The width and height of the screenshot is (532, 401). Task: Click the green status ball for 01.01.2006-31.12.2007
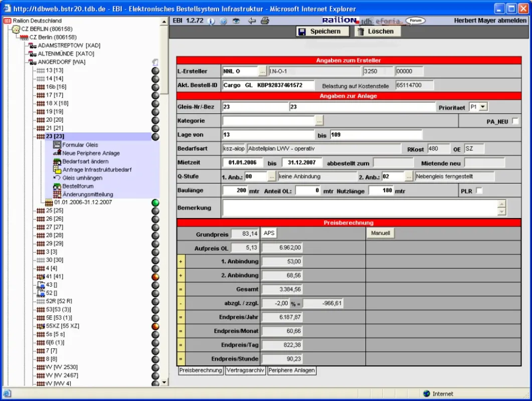point(155,203)
